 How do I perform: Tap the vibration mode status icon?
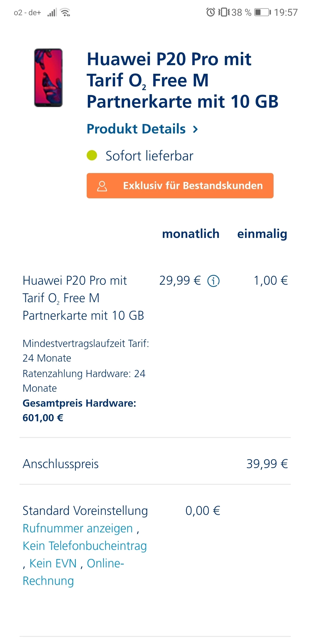(x=224, y=12)
